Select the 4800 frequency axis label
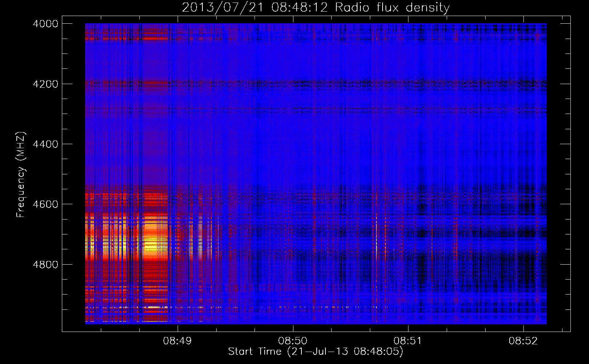589x364 pixels. (46, 265)
